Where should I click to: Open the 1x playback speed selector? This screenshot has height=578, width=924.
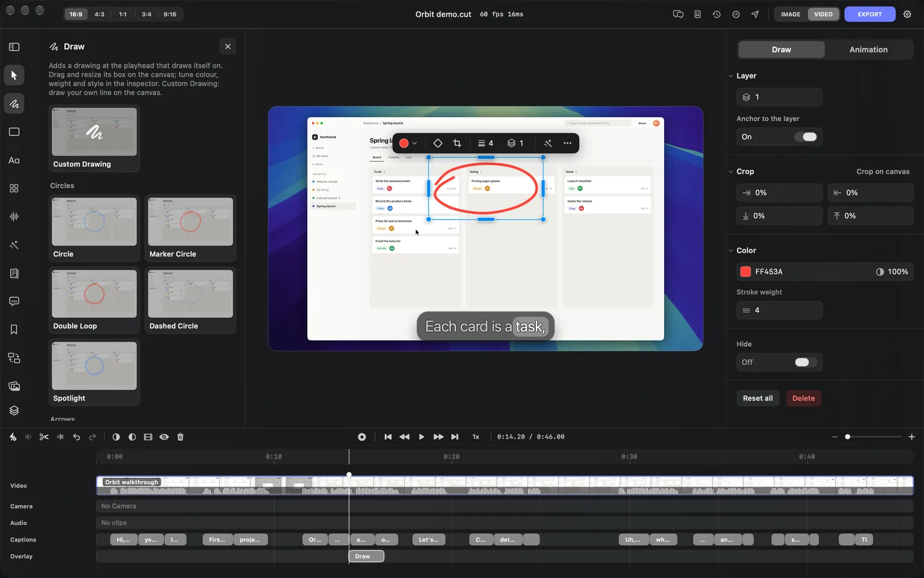point(476,437)
